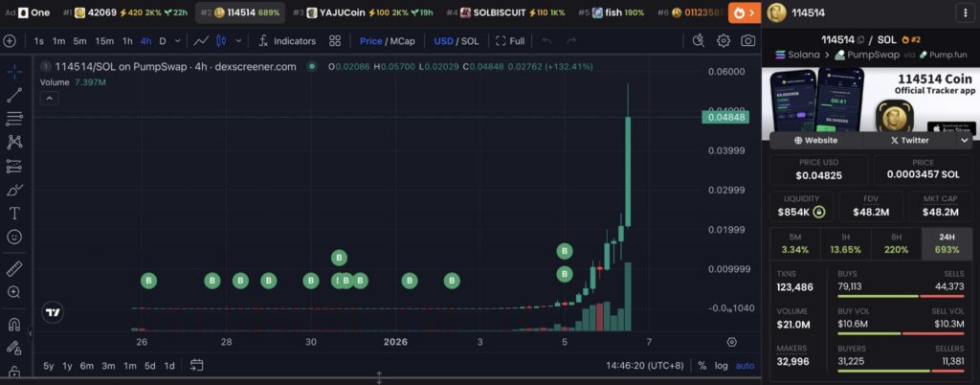Select the text annotation tool
Image resolution: width=980 pixels, height=385 pixels.
pos(14,213)
